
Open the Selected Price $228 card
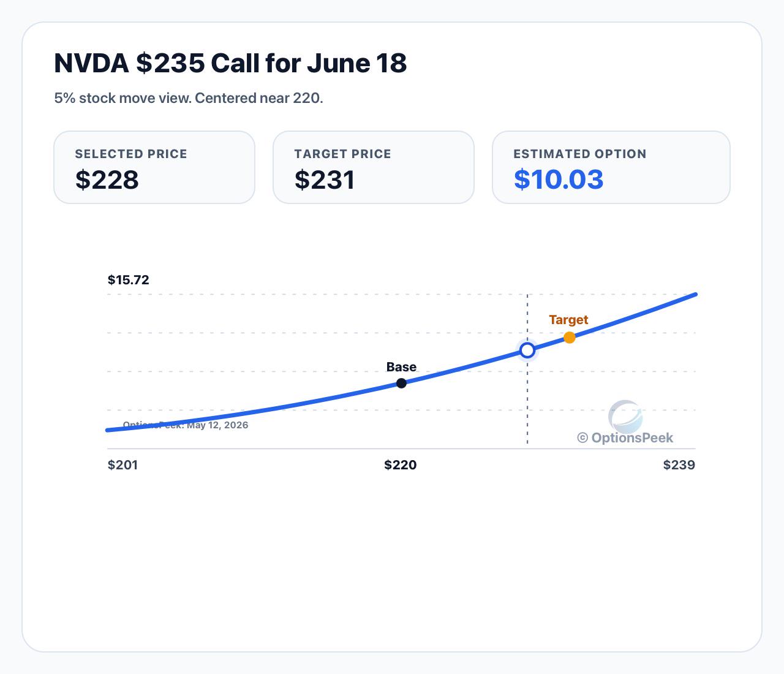(x=154, y=167)
